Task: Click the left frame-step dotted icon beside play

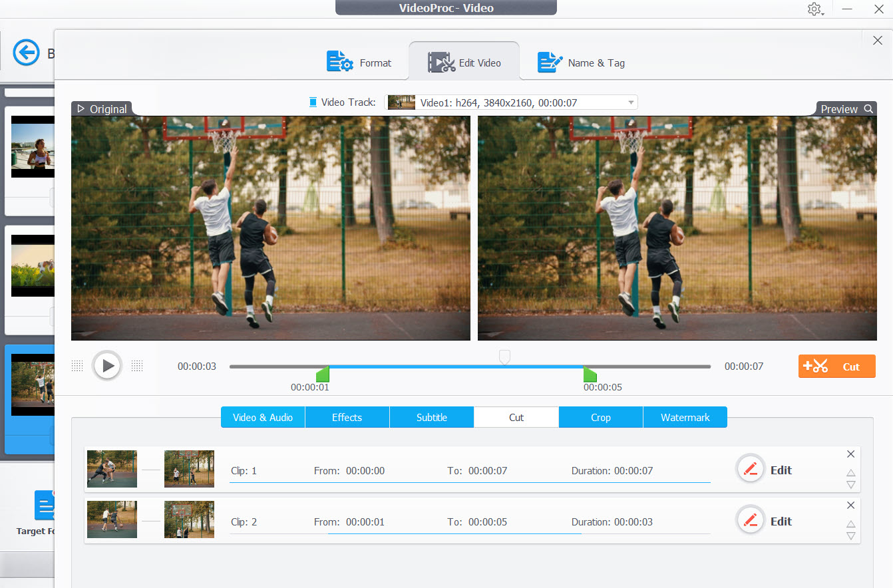Action: click(77, 365)
